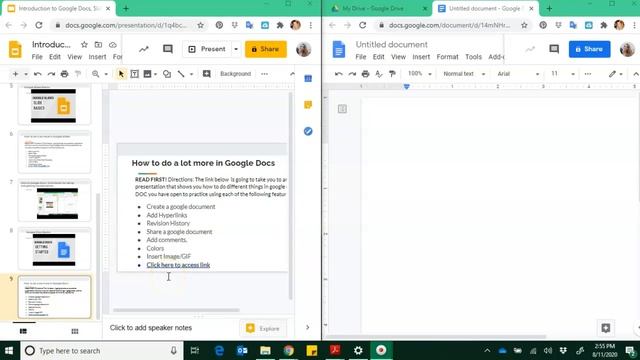Click the redo icon in Docs toolbar
This screenshot has width=640, height=360.
(352, 74)
